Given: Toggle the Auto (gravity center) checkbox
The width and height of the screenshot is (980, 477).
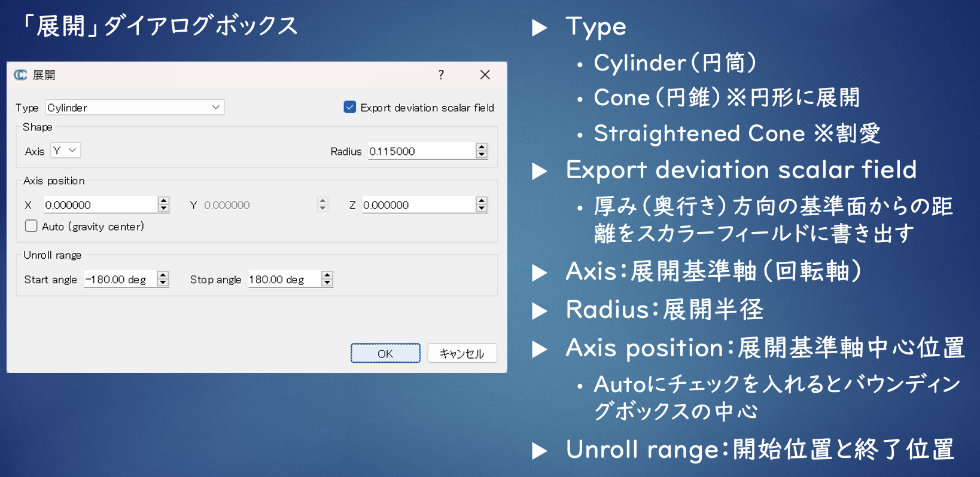Looking at the screenshot, I should (x=31, y=226).
